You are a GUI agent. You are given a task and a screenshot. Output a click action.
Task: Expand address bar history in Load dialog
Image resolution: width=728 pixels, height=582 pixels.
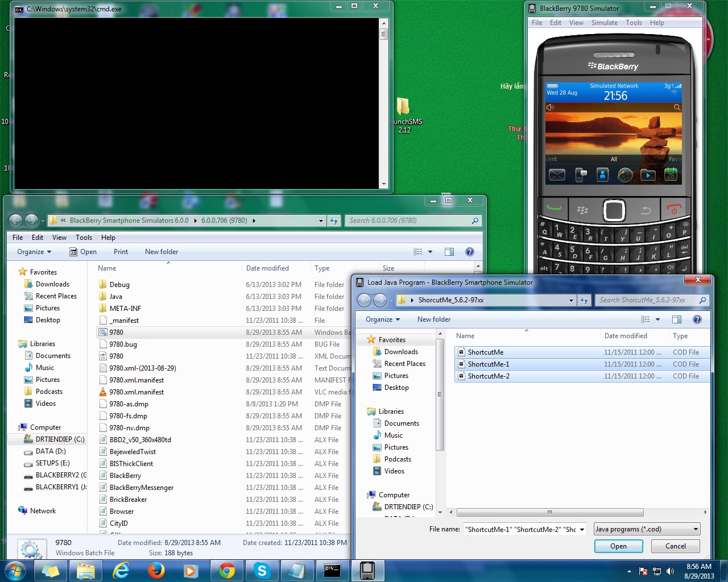(x=571, y=300)
